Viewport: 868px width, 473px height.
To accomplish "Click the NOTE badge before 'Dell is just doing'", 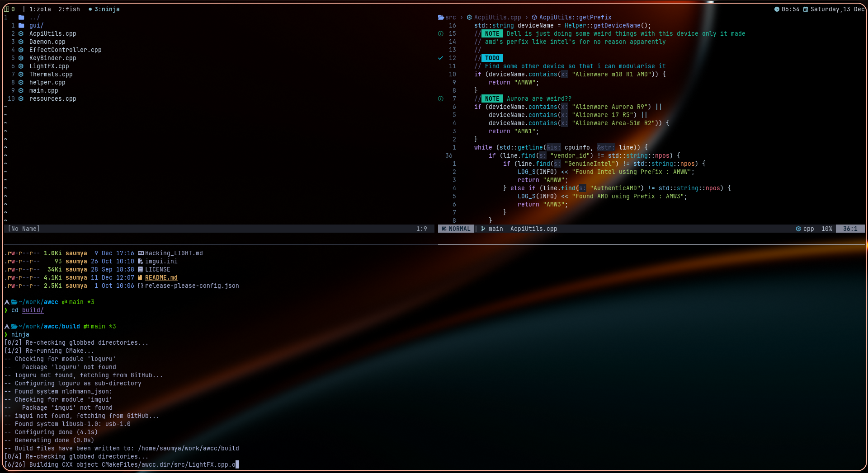I will tap(492, 33).
